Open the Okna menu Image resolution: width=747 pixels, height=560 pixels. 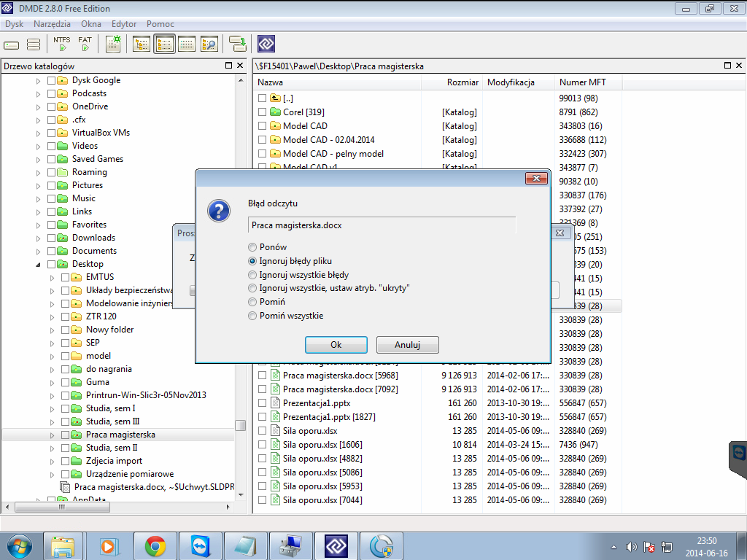(91, 24)
